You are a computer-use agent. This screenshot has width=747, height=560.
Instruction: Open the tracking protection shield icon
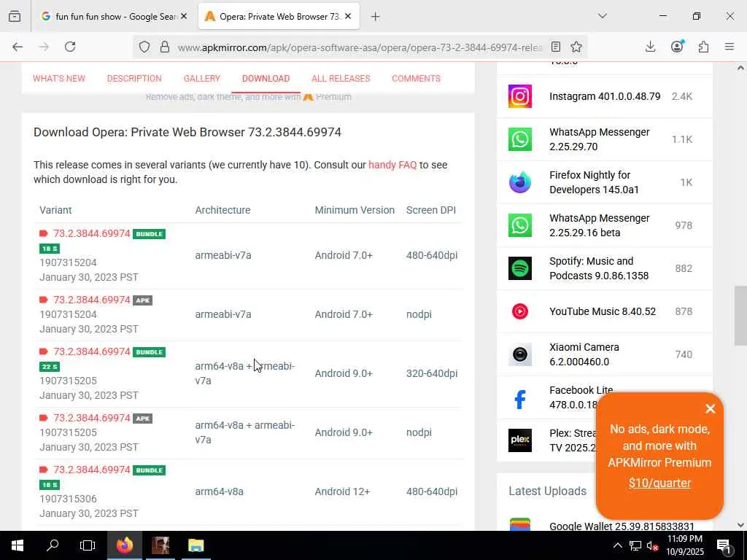point(144,47)
